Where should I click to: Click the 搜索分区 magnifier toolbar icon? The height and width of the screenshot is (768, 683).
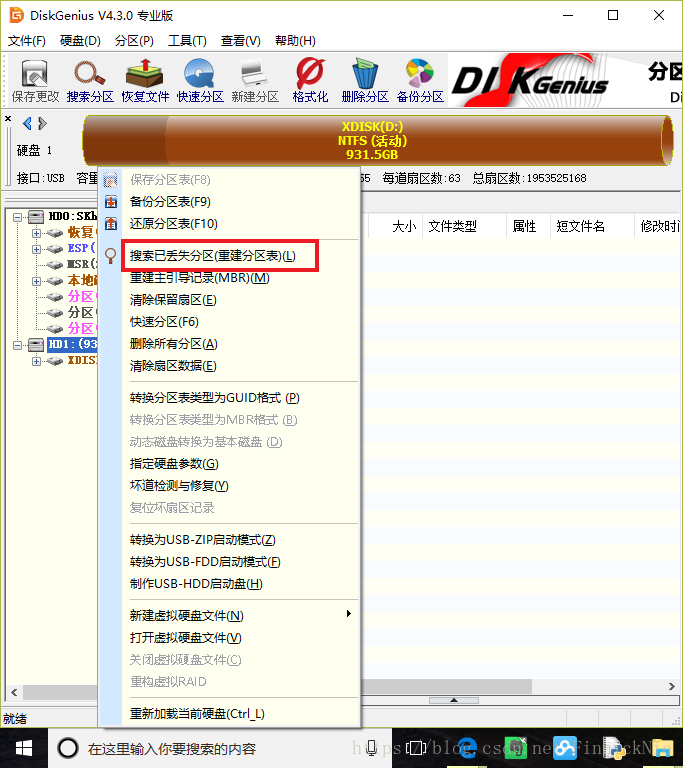tap(90, 81)
